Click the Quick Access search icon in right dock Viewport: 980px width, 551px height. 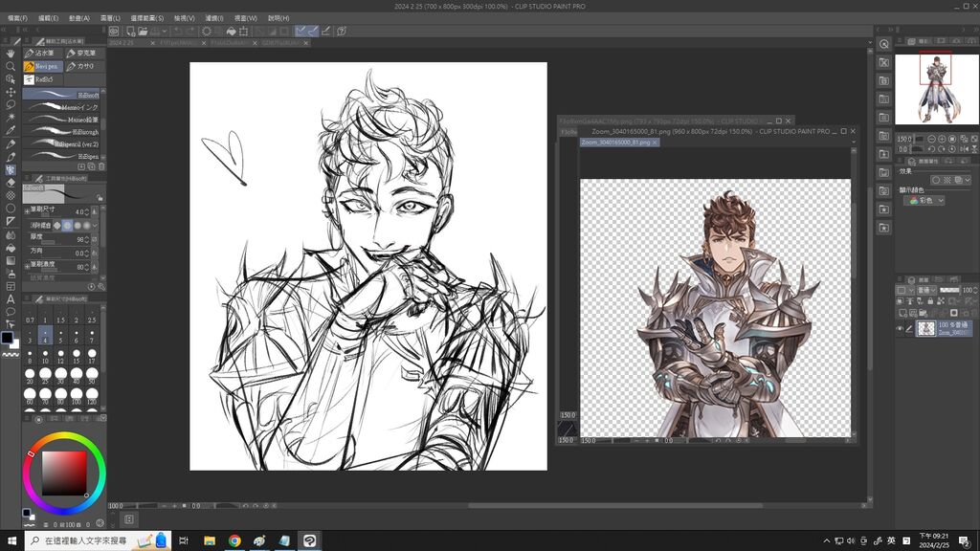(883, 44)
